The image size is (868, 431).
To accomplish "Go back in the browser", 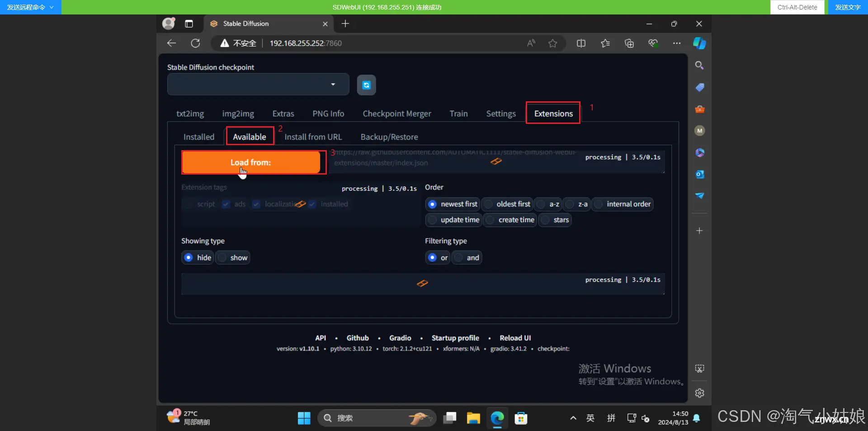I will (x=171, y=43).
